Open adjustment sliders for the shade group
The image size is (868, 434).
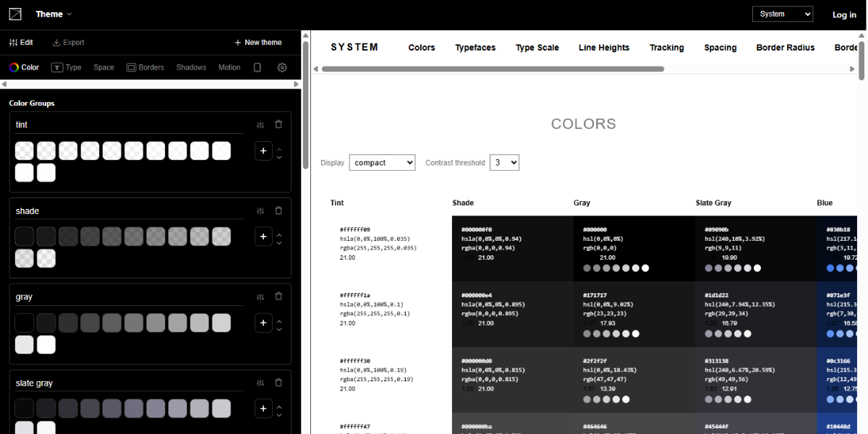260,210
